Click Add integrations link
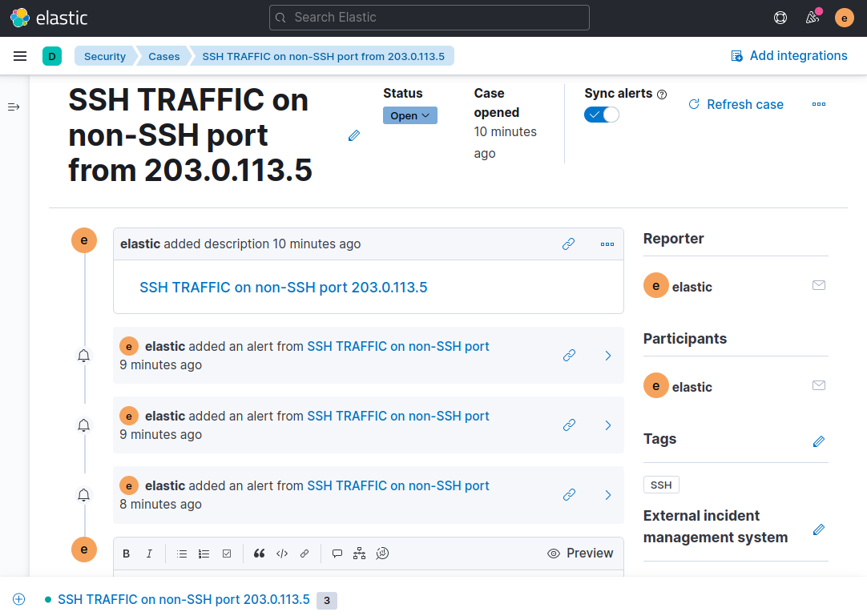Viewport: 867px width, 616px height. pyautogui.click(x=789, y=56)
